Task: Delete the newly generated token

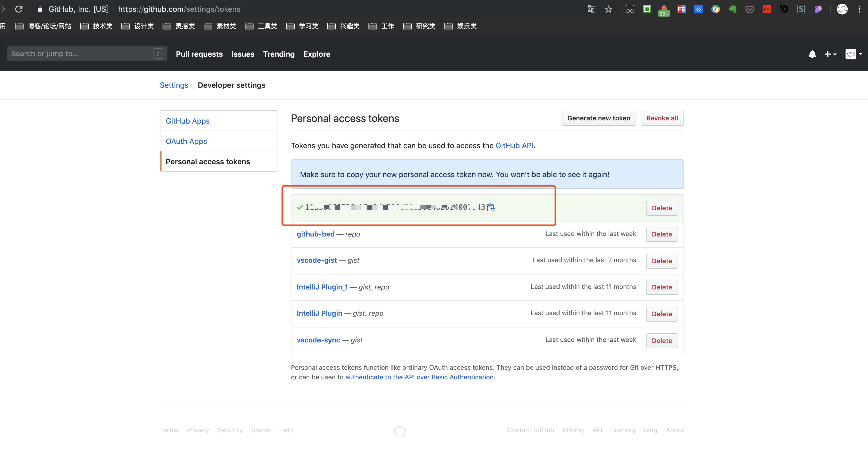Action: click(x=662, y=208)
